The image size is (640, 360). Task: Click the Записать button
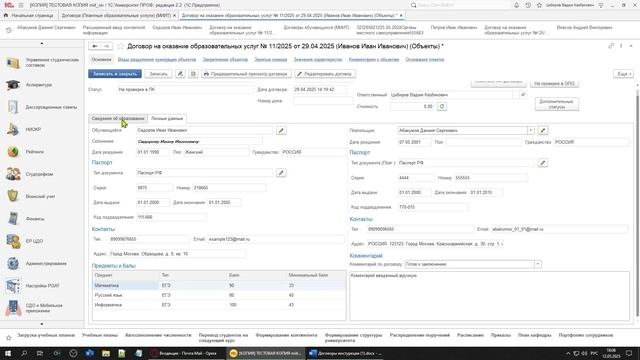pyautogui.click(x=158, y=74)
